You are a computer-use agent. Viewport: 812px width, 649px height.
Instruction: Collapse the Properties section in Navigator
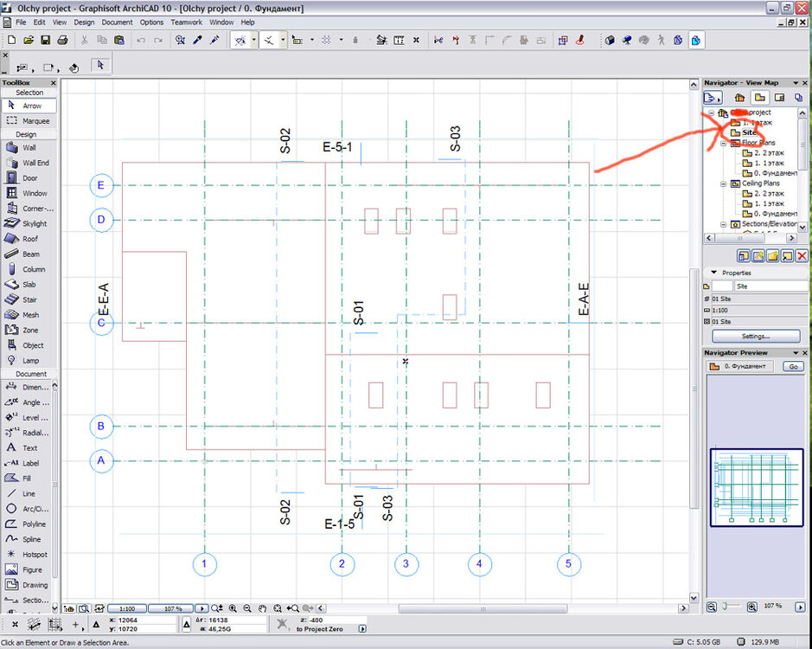pyautogui.click(x=713, y=272)
